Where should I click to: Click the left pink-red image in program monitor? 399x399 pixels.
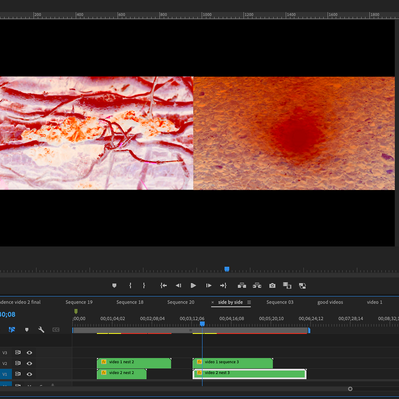[96, 133]
